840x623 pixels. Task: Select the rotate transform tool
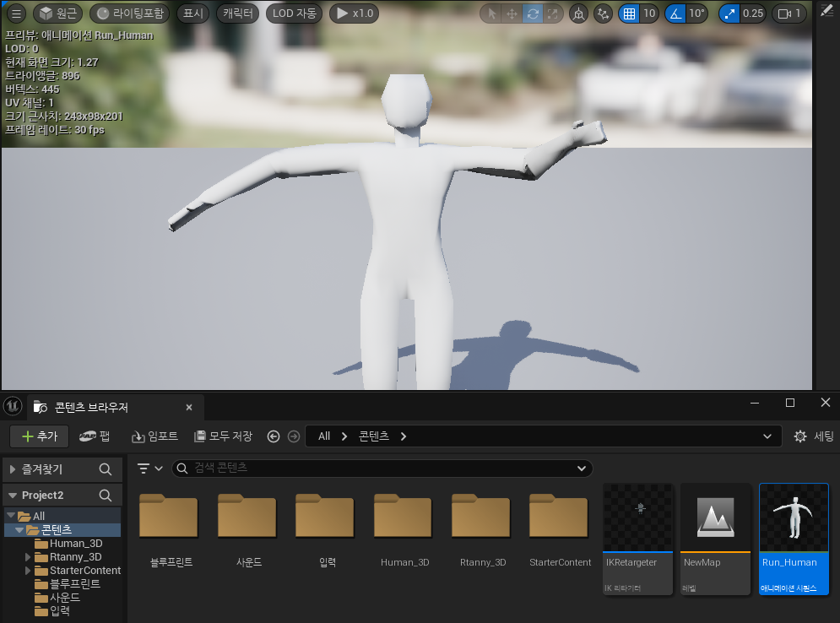point(533,14)
